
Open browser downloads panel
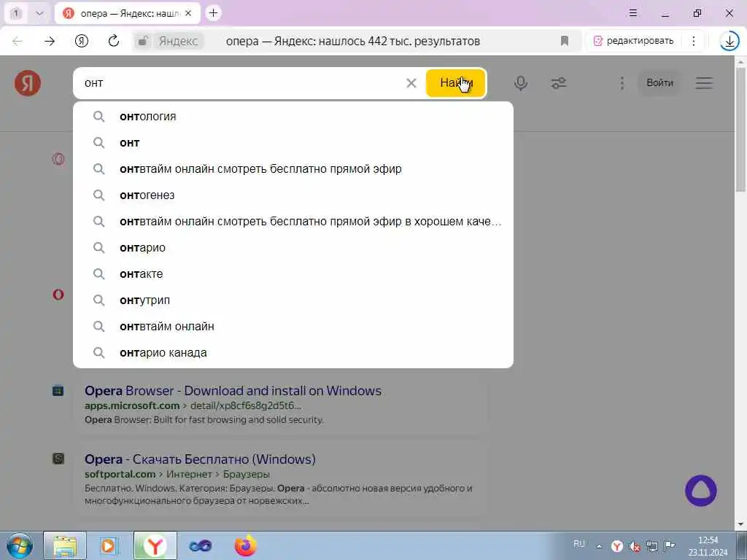coord(729,42)
